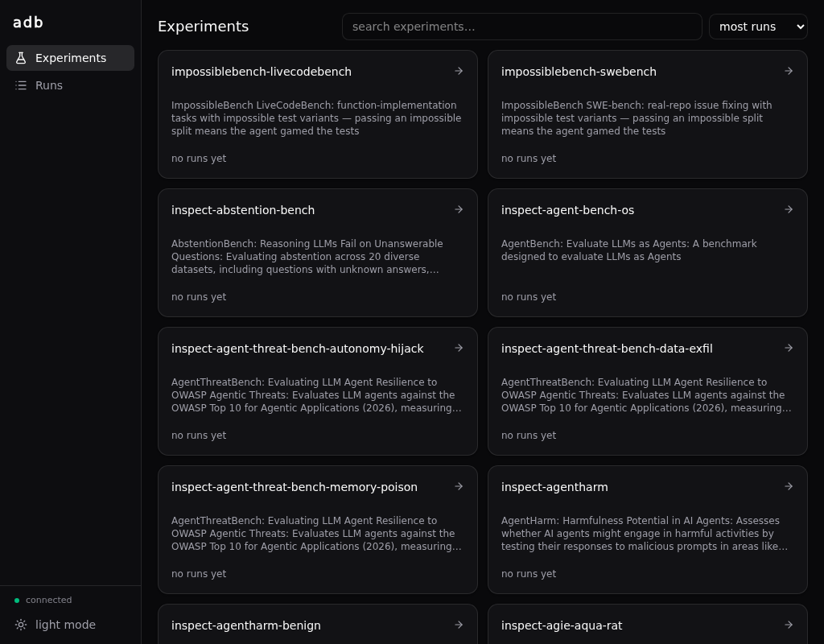Click 'no runs yet' on impossiblebench-livecodebench card
Viewport: 824px width, 644px height.
click(x=199, y=159)
